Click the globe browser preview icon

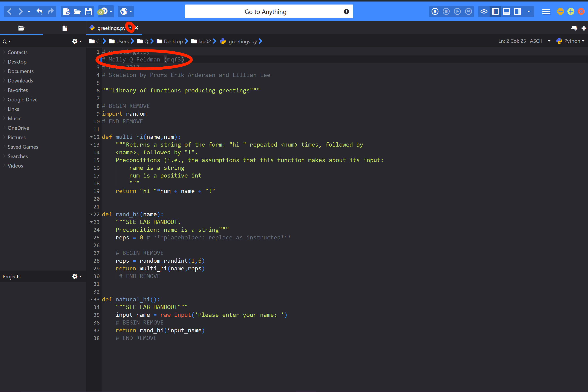click(x=124, y=12)
